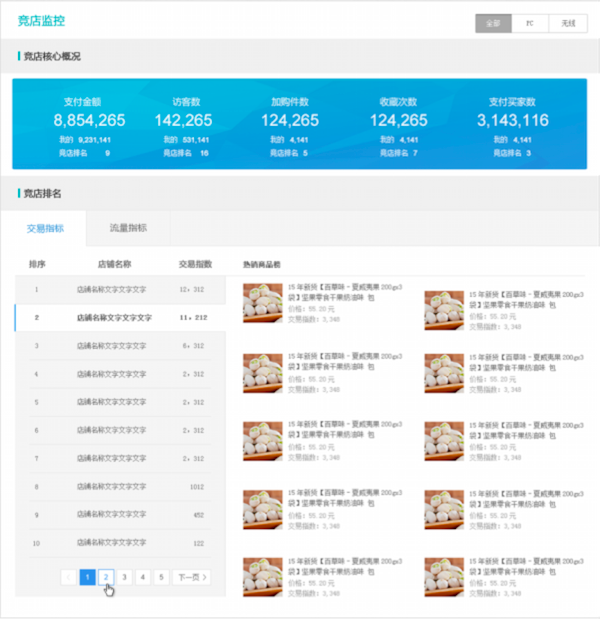Open the 流量指标 tab
600x619 pixels.
pyautogui.click(x=128, y=228)
